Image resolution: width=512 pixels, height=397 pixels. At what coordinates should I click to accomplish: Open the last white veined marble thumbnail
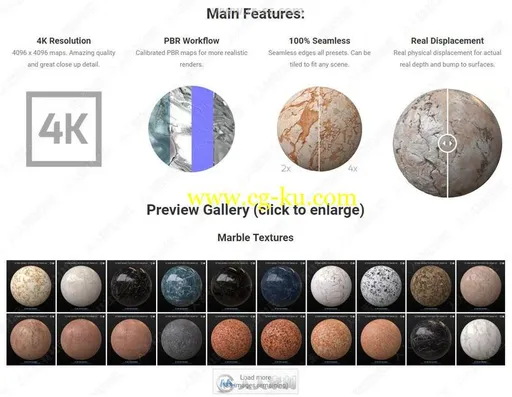tap(481, 339)
